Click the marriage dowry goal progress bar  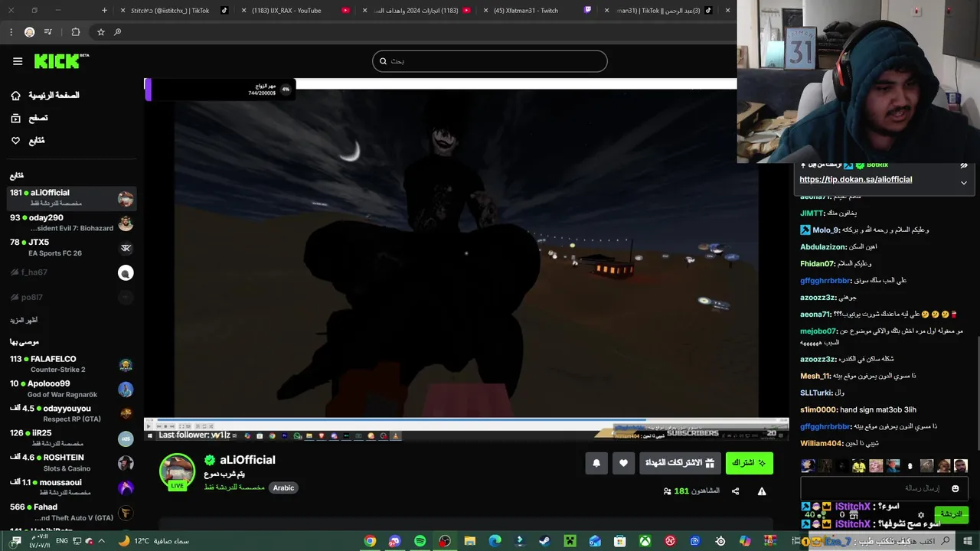(219, 90)
